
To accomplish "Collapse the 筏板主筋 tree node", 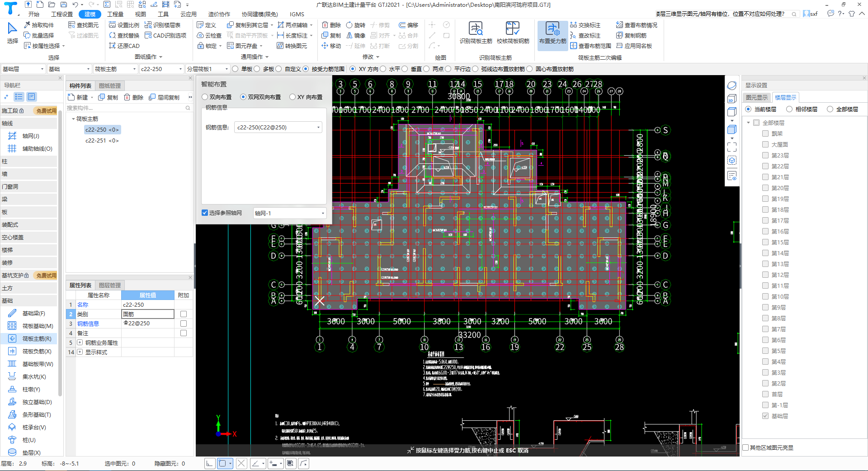I will (x=73, y=119).
